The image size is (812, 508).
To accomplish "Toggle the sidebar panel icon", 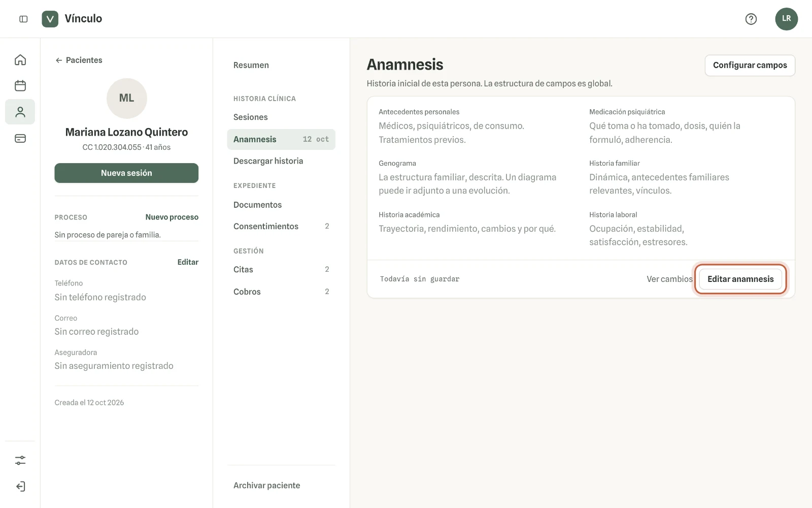I will (x=23, y=19).
